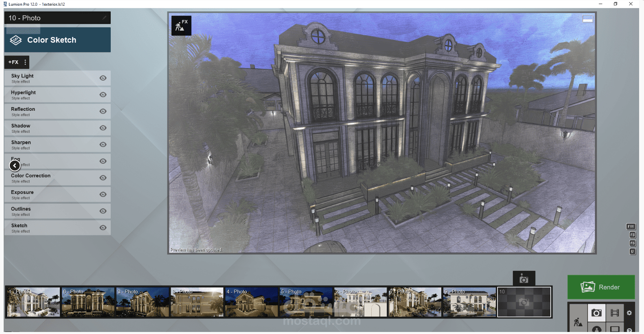Toggle visibility of Sharpen effect
Image resolution: width=644 pixels, height=334 pixels.
103,145
